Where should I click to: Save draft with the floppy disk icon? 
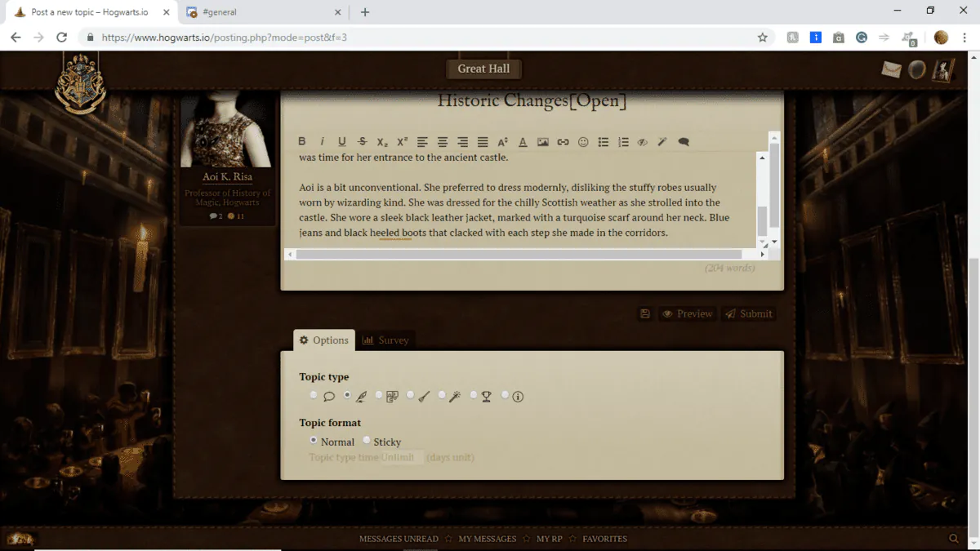[645, 313]
